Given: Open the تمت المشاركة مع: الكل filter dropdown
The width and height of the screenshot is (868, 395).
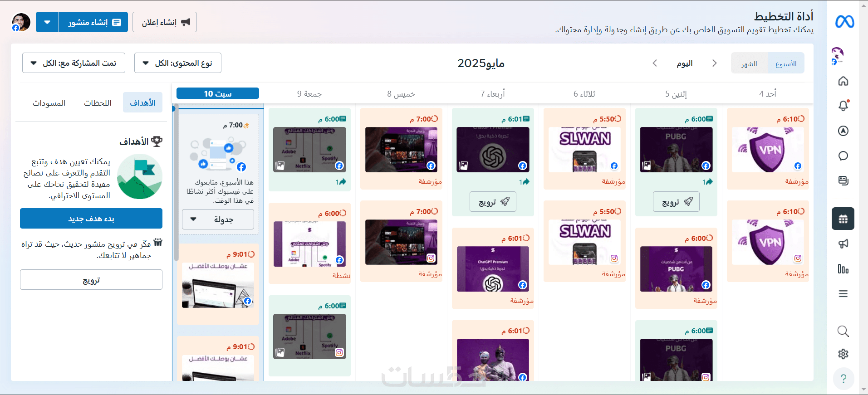Looking at the screenshot, I should [74, 63].
